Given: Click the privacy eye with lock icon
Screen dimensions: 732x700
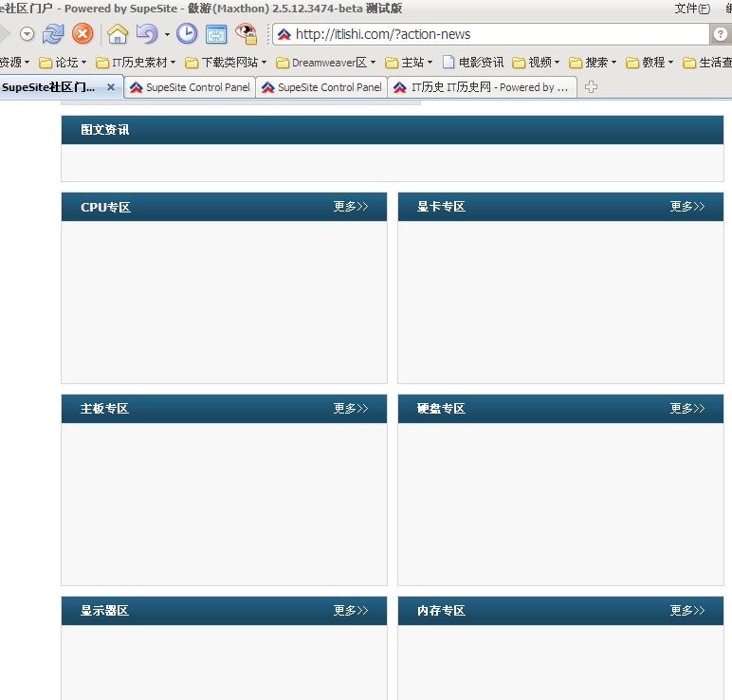Looking at the screenshot, I should point(247,34).
